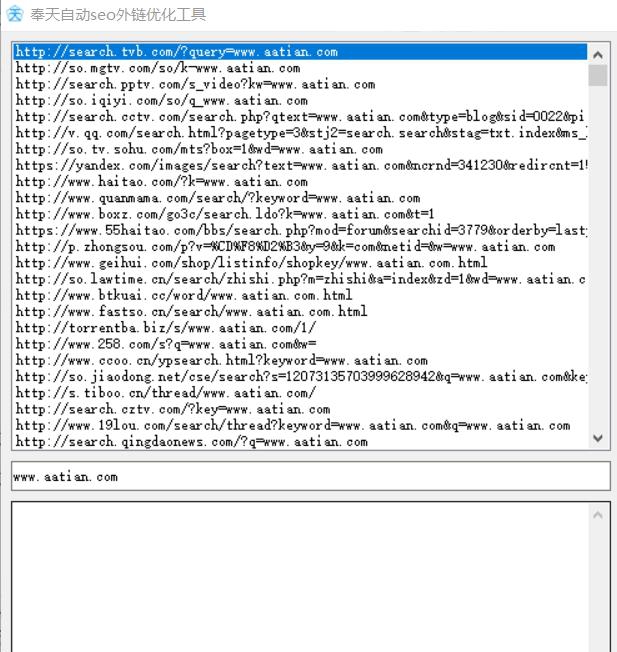Select the search.pptv.com URL row
Viewport: 617px width, 652px height.
[x=300, y=84]
